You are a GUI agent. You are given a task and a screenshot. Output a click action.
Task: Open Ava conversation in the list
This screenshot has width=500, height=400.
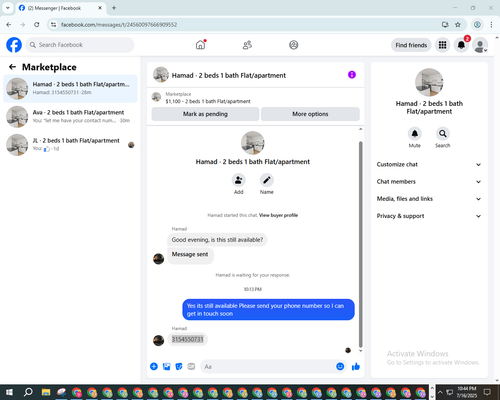point(70,117)
